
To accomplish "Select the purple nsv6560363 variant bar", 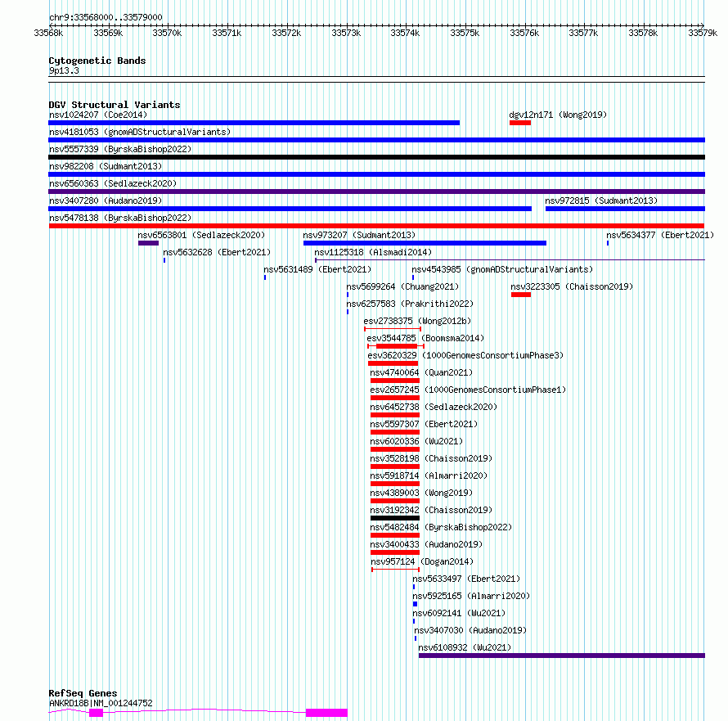I will [x=376, y=192].
